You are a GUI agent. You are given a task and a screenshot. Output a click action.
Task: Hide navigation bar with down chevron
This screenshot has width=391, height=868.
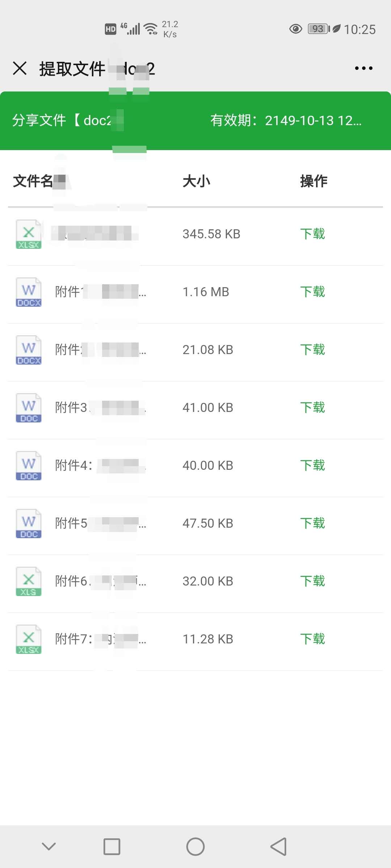click(49, 846)
